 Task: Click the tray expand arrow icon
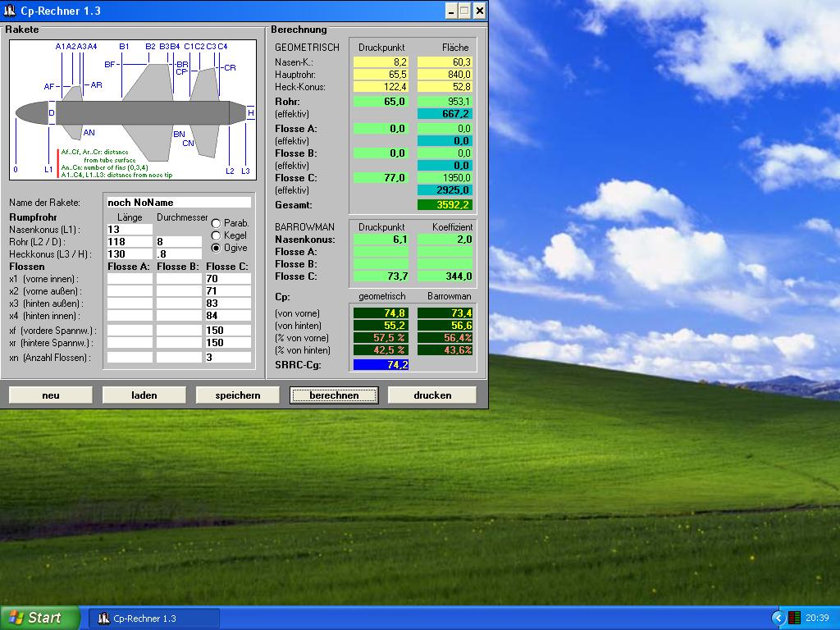tap(778, 619)
